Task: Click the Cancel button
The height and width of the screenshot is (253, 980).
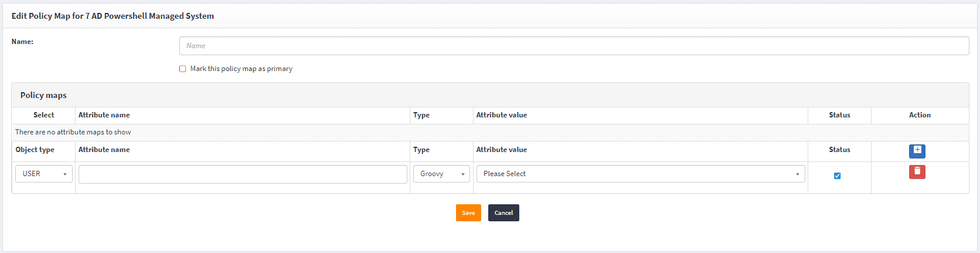Action: [x=503, y=212]
